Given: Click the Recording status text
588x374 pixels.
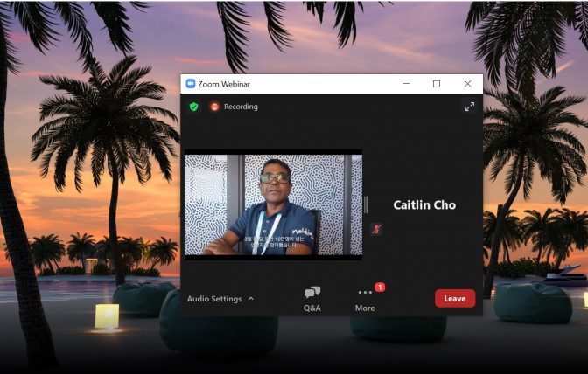Looking at the screenshot, I should click(241, 107).
